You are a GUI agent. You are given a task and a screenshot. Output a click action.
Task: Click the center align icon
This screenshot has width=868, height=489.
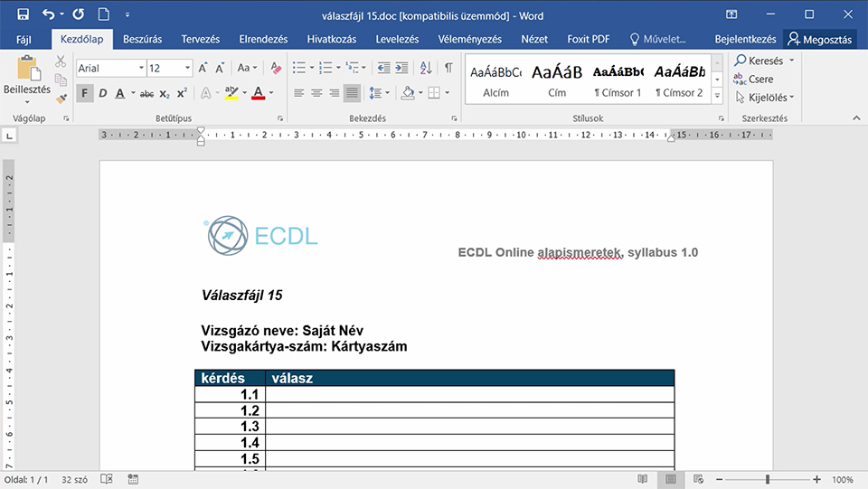point(316,93)
